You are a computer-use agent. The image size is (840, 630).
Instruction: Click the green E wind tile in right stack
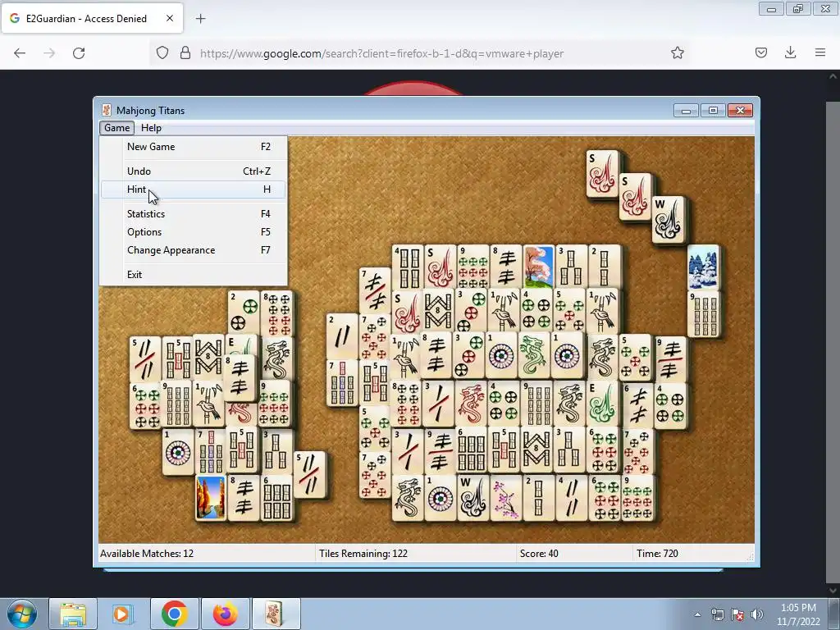pyautogui.click(x=603, y=403)
